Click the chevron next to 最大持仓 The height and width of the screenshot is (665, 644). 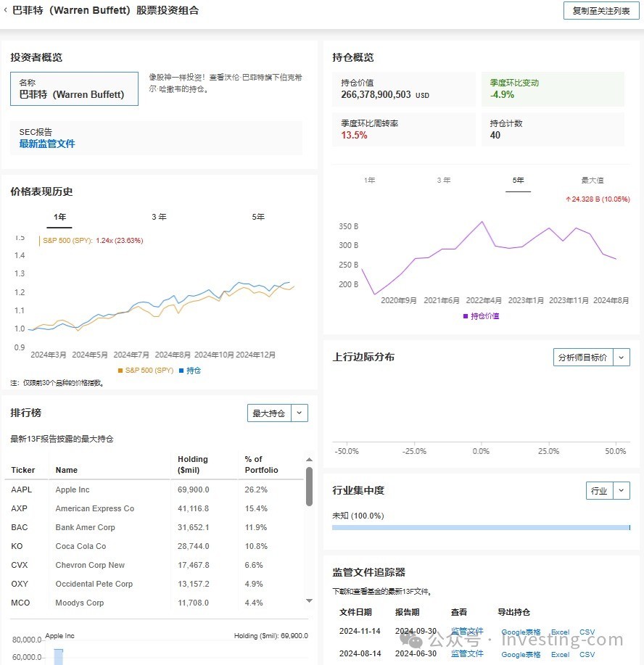pyautogui.click(x=300, y=413)
